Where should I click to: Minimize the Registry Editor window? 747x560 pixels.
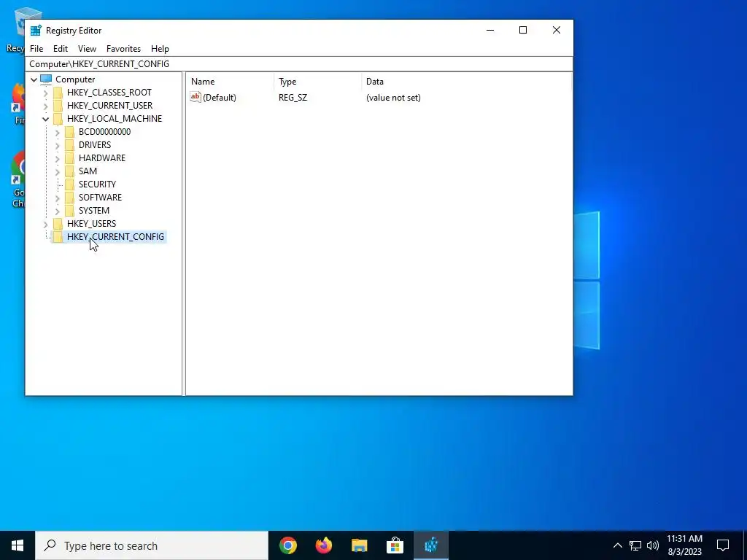point(489,30)
